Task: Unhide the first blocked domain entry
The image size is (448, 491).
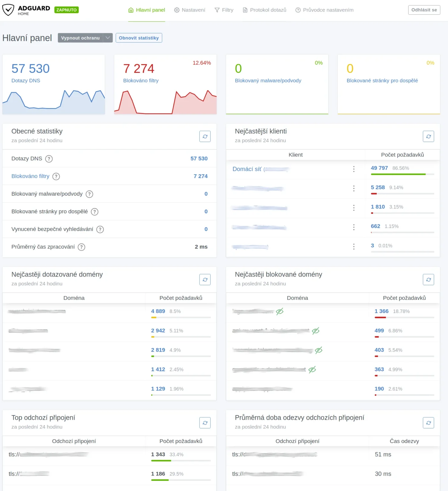Action: pyautogui.click(x=279, y=311)
